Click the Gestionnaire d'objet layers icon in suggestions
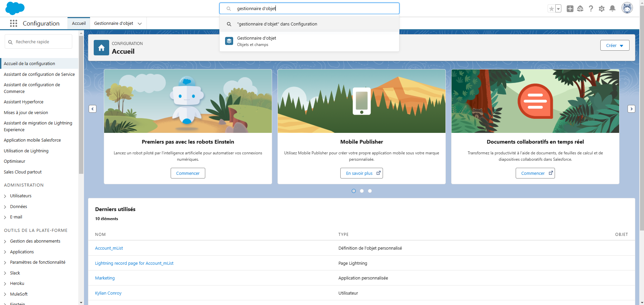Screen dimensions: 644x305 tap(229, 41)
